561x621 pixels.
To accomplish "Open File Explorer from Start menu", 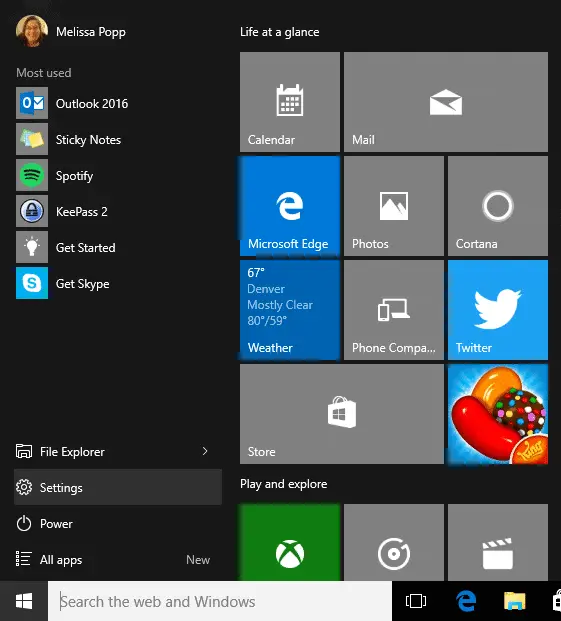I will point(118,451).
